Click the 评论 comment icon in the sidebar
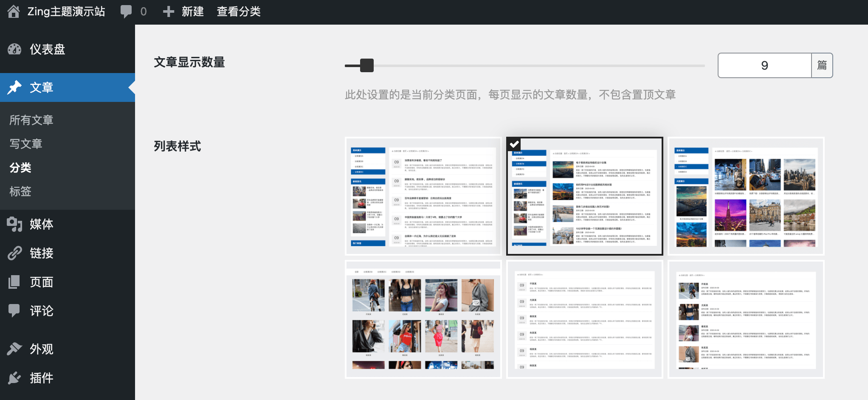 pos(14,311)
